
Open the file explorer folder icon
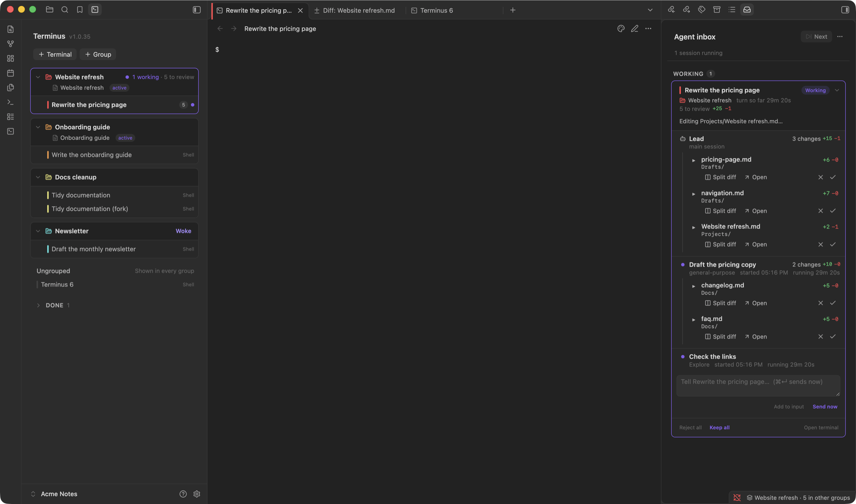point(50,10)
